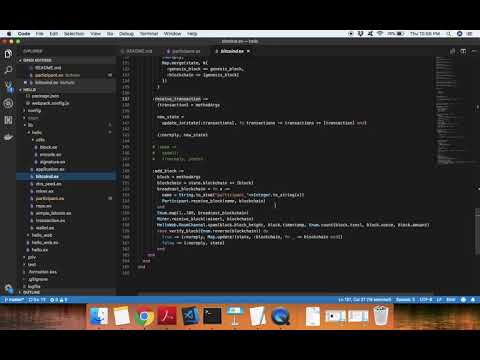Viewport: 480px width, 360px height.
Task: Open the Manage gear in activity bar
Action: [8, 288]
